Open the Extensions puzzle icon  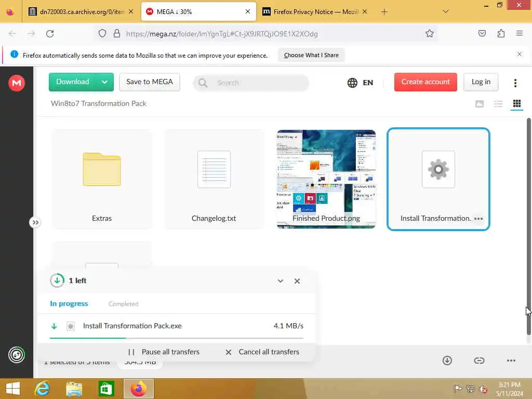tap(501, 34)
